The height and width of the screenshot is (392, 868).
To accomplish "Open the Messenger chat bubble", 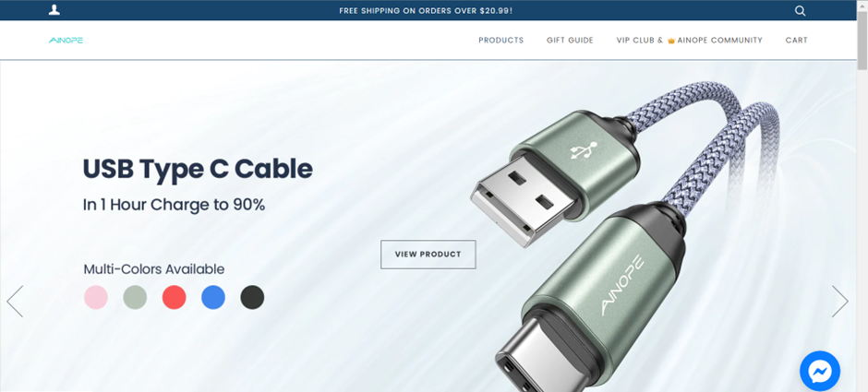I will point(820,371).
